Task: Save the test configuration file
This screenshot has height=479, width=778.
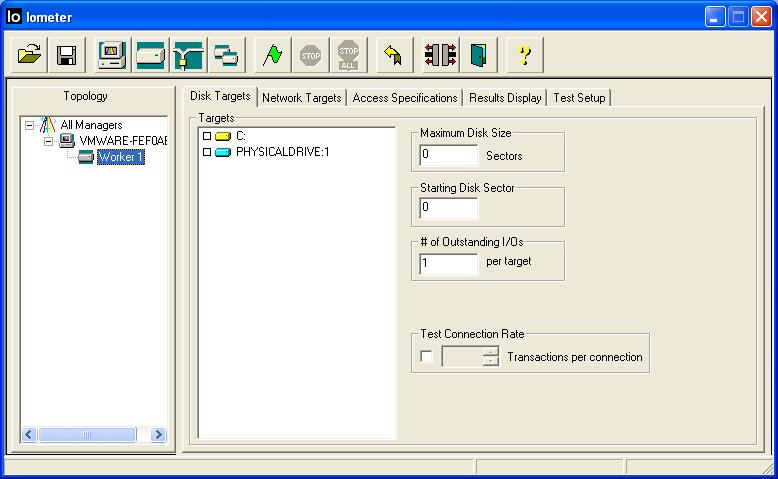Action: tap(66, 55)
